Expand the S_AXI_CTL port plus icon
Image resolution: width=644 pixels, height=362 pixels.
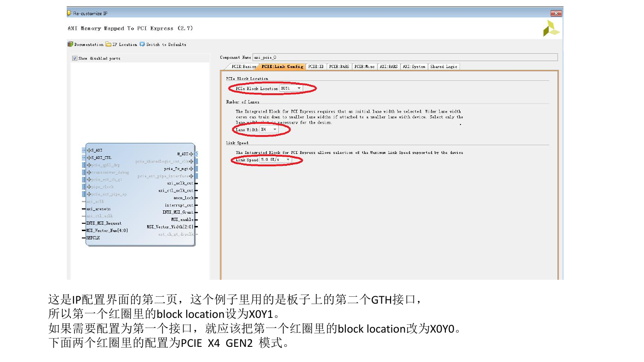click(89, 158)
